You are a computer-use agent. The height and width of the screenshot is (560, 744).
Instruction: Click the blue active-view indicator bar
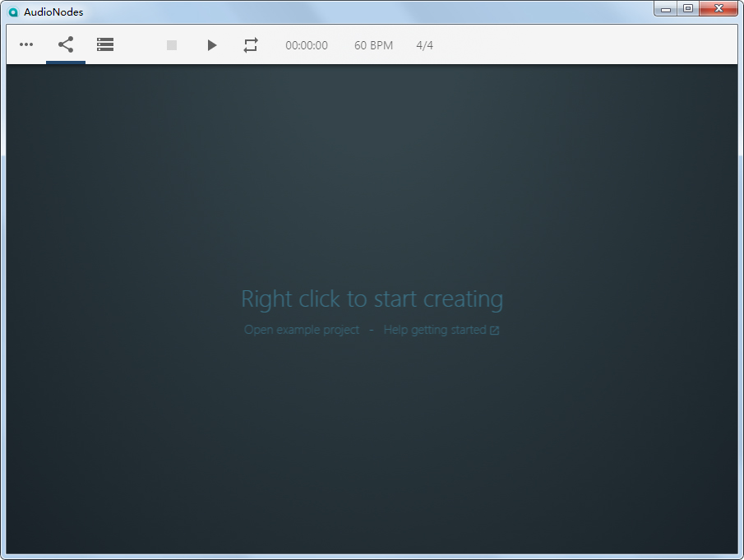65,61
